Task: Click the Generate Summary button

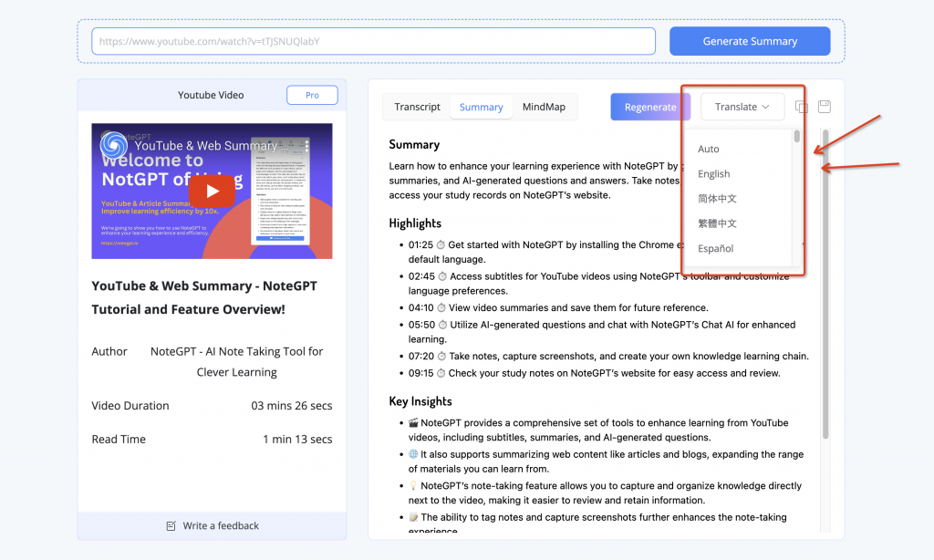Action: pos(750,41)
